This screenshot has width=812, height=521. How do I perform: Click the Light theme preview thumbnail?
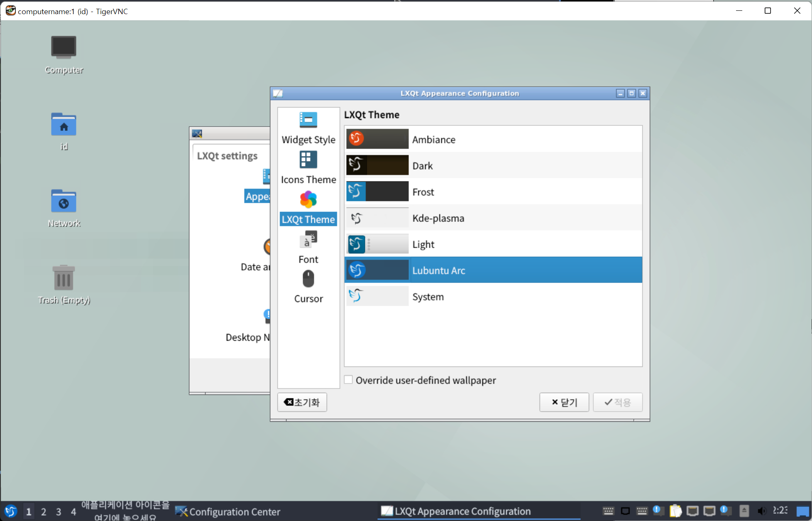[377, 244]
